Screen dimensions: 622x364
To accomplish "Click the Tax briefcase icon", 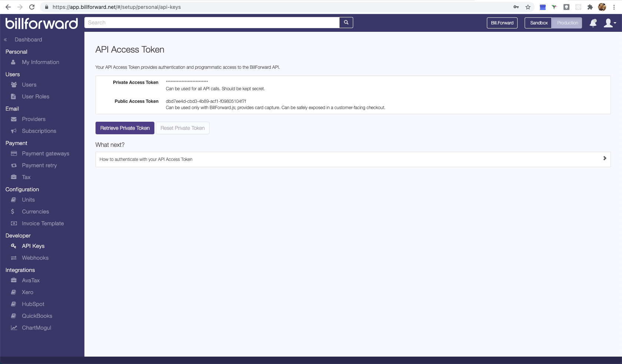I will pos(14,177).
